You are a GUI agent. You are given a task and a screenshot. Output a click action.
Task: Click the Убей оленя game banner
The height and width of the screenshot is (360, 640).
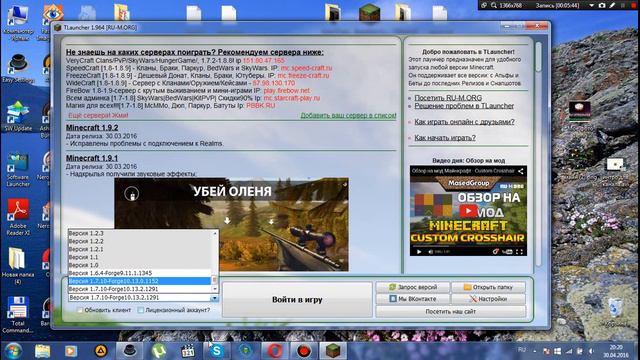click(x=231, y=224)
